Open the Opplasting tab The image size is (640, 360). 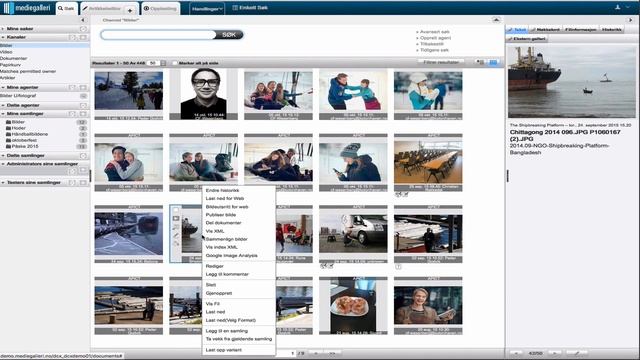(x=161, y=8)
